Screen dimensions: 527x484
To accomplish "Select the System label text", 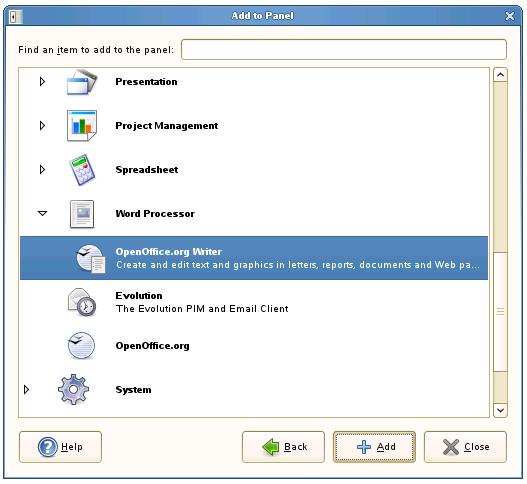I will point(133,390).
